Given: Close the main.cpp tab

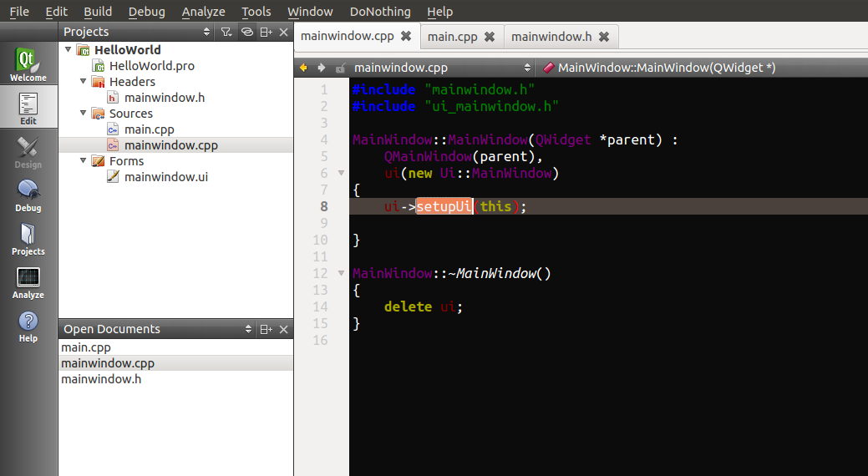Looking at the screenshot, I should click(490, 37).
